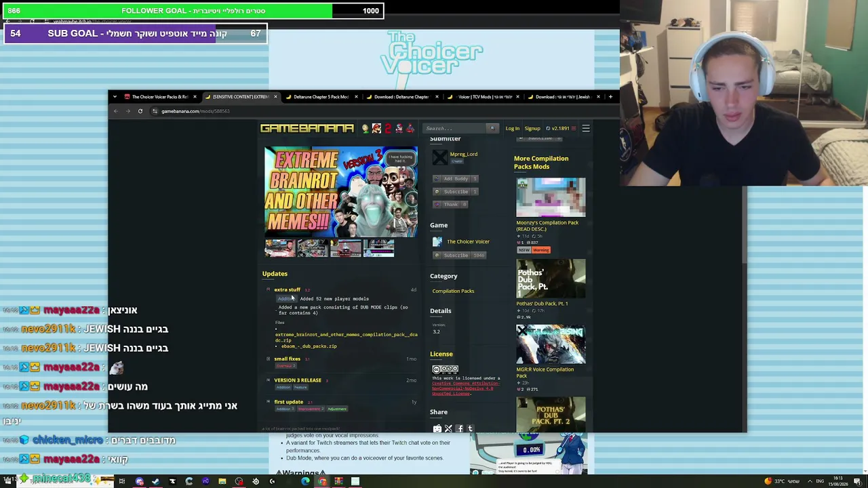The image size is (868, 488).
Task: Open Pothas' Dub Pack, Pt. 1 link
Action: click(542, 304)
